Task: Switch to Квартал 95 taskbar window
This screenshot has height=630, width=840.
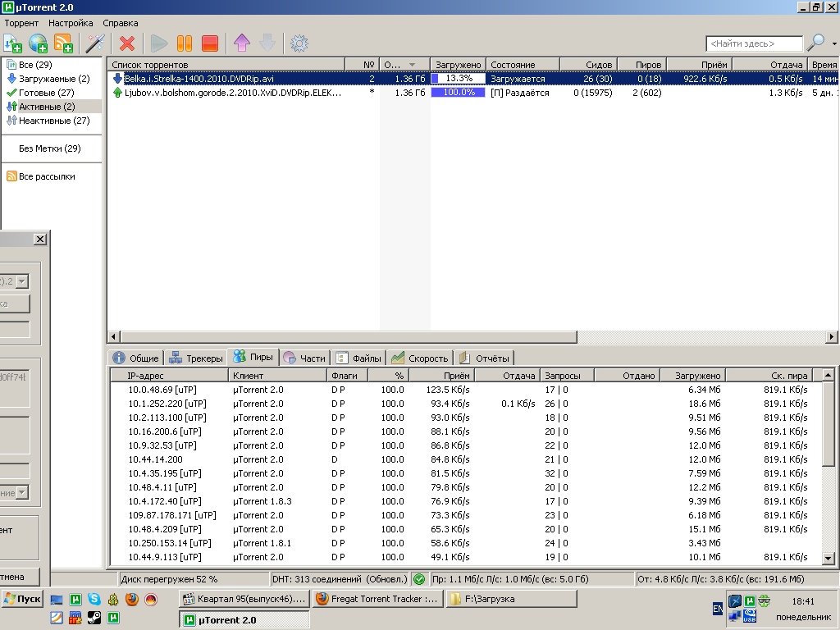Action: click(x=244, y=599)
